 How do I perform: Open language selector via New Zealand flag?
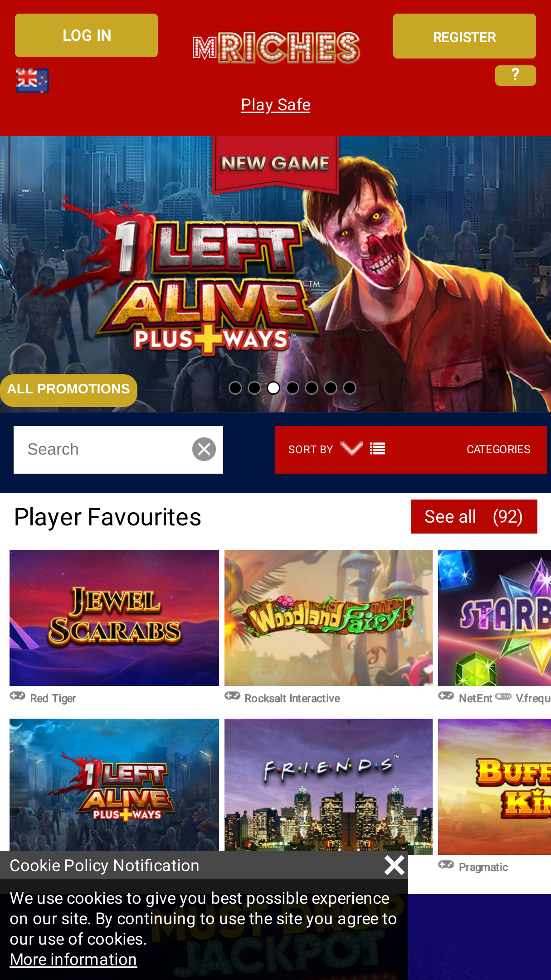32,80
